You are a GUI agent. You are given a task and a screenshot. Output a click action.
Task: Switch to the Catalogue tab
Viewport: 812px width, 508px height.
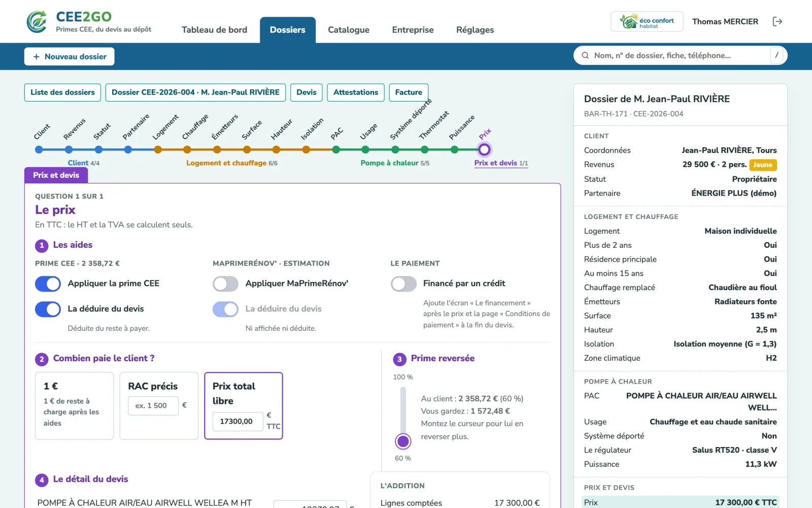click(349, 30)
